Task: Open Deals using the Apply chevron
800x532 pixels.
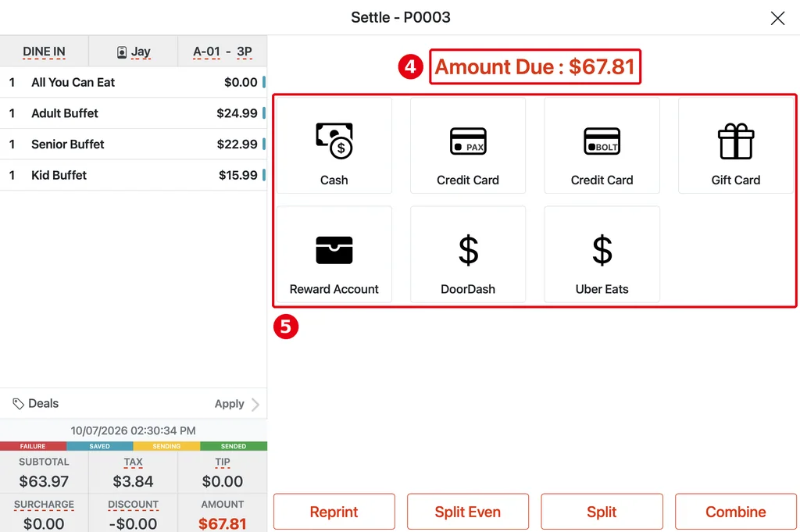Action: pos(255,405)
